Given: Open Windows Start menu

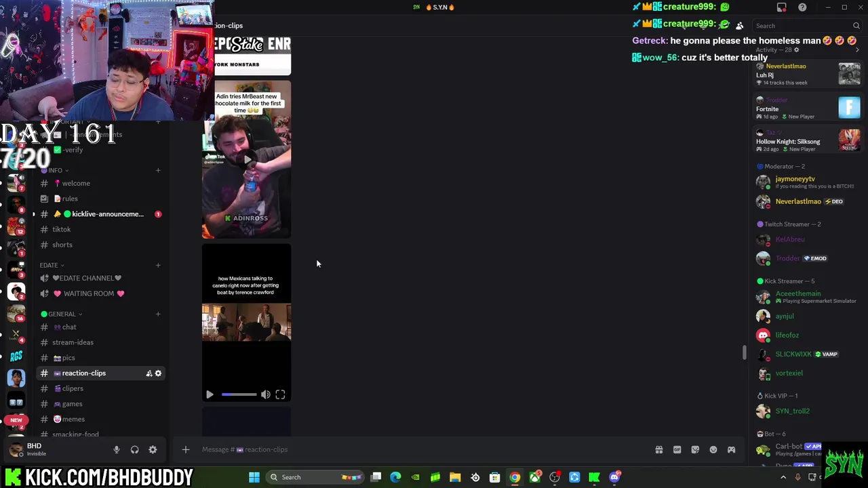Looking at the screenshot, I should coord(254,477).
